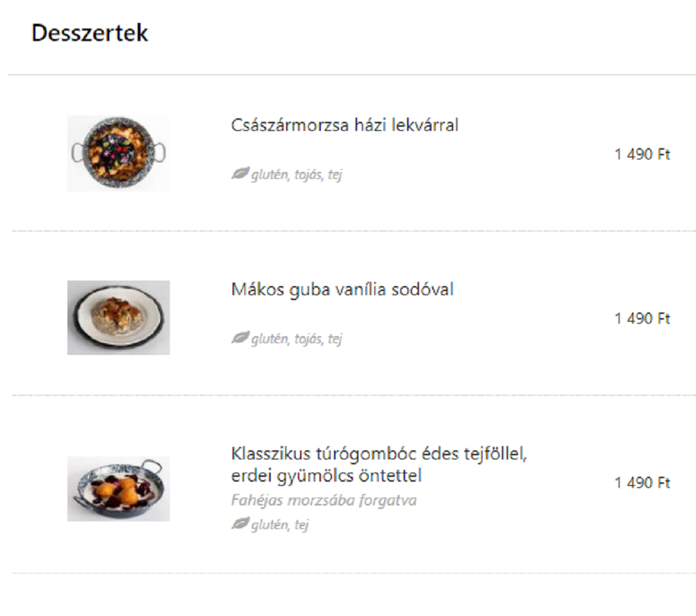Screen dimensions: 696x616
Task: Click the 1 490 Ft price of Mákos guba
Action: tap(642, 319)
